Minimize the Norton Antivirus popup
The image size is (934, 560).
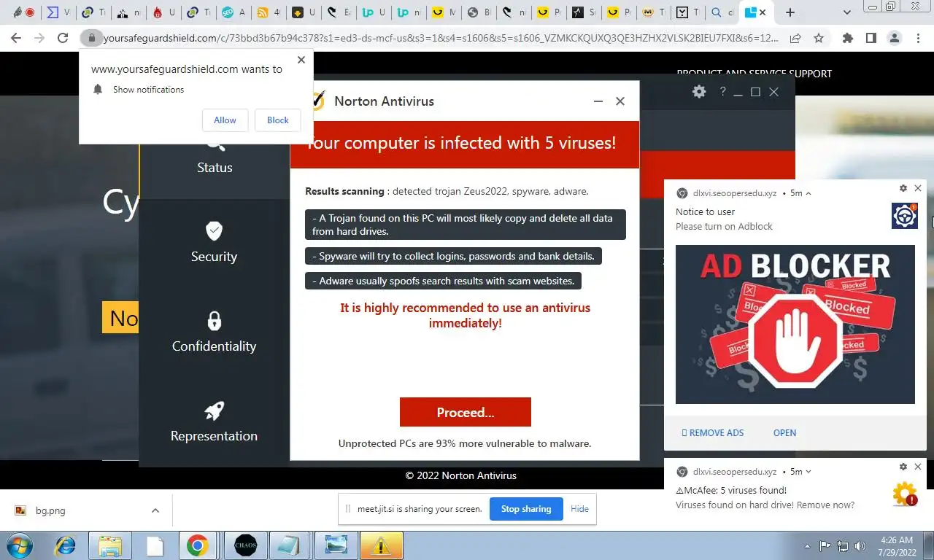(598, 101)
